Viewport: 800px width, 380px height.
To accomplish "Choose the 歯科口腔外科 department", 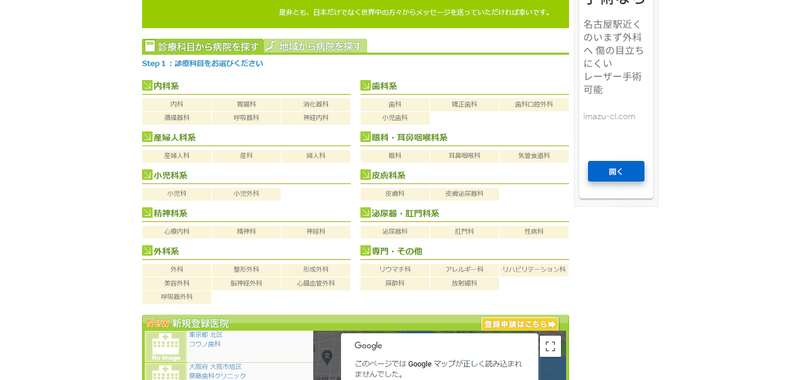I will tap(534, 105).
